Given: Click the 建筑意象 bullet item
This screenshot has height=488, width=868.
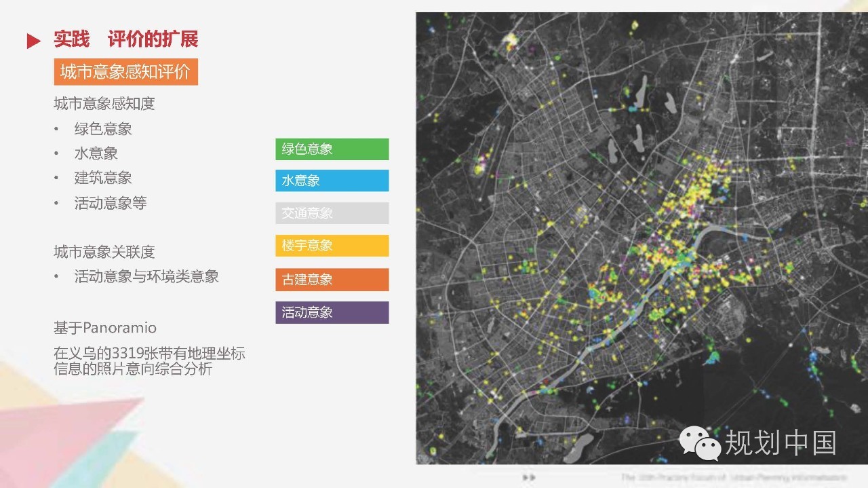Looking at the screenshot, I should point(103,178).
